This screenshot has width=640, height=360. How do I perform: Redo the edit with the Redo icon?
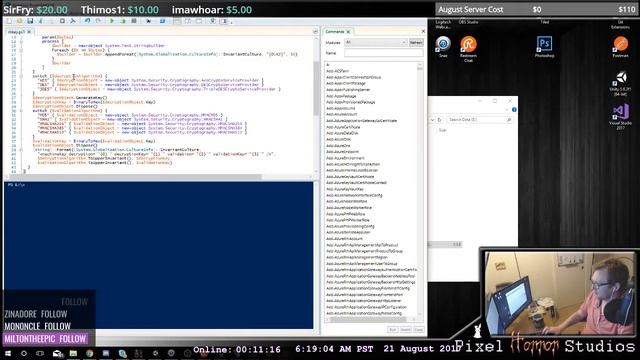click(98, 21)
